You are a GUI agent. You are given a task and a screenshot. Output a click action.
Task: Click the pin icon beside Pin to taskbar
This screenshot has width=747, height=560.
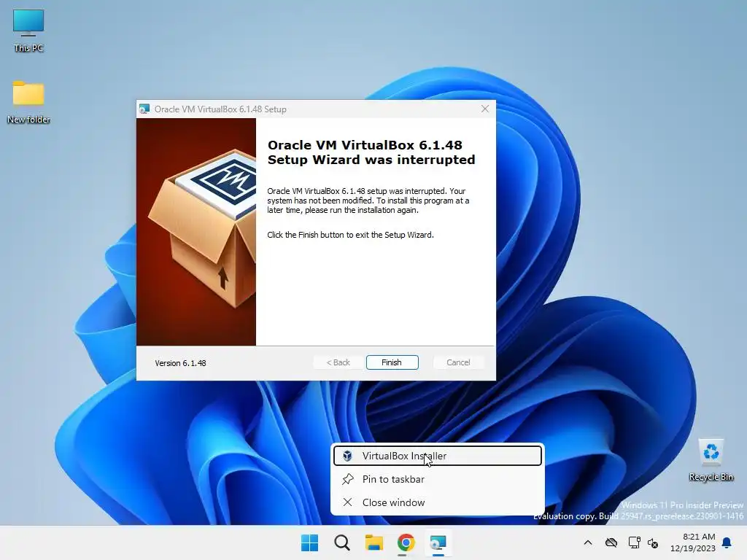[348, 479]
